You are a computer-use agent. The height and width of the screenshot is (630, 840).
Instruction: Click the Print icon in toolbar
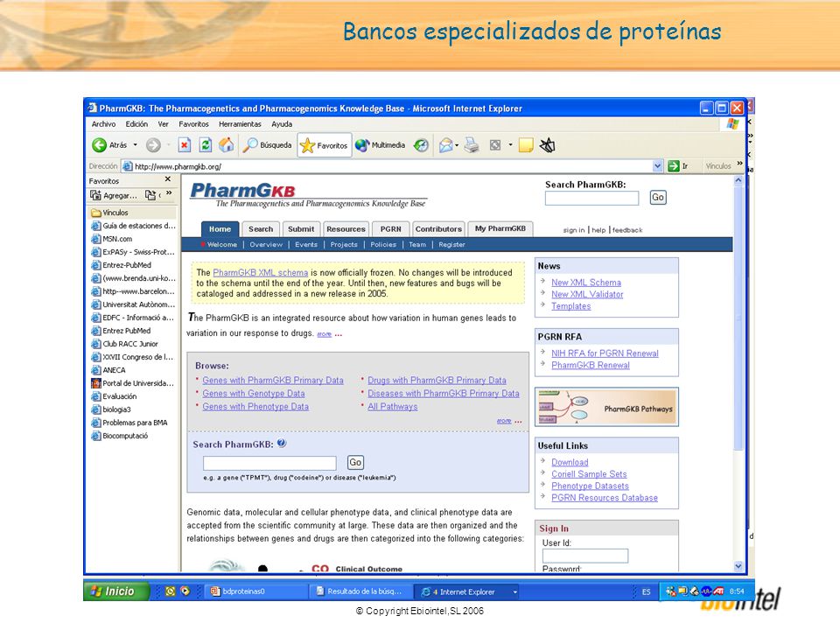pyautogui.click(x=472, y=145)
